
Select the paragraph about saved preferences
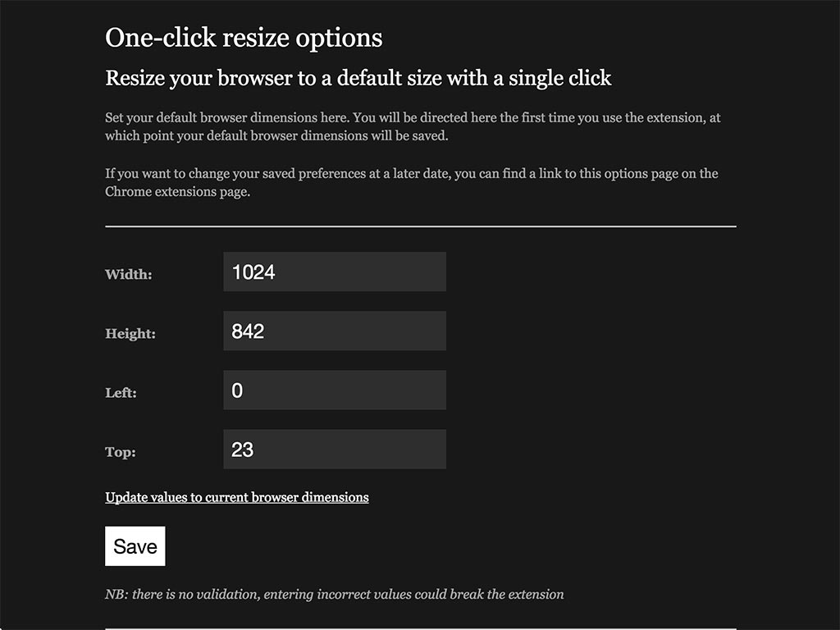pyautogui.click(x=410, y=182)
